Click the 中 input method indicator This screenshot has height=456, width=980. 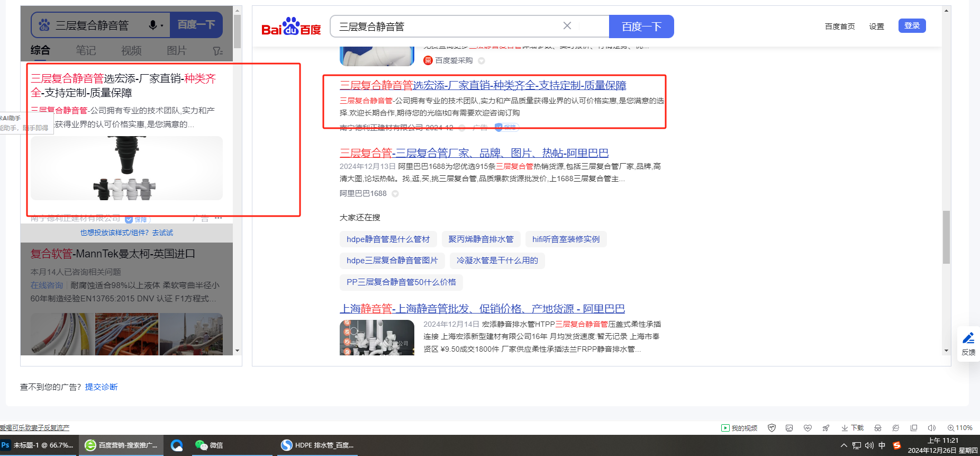tap(882, 445)
